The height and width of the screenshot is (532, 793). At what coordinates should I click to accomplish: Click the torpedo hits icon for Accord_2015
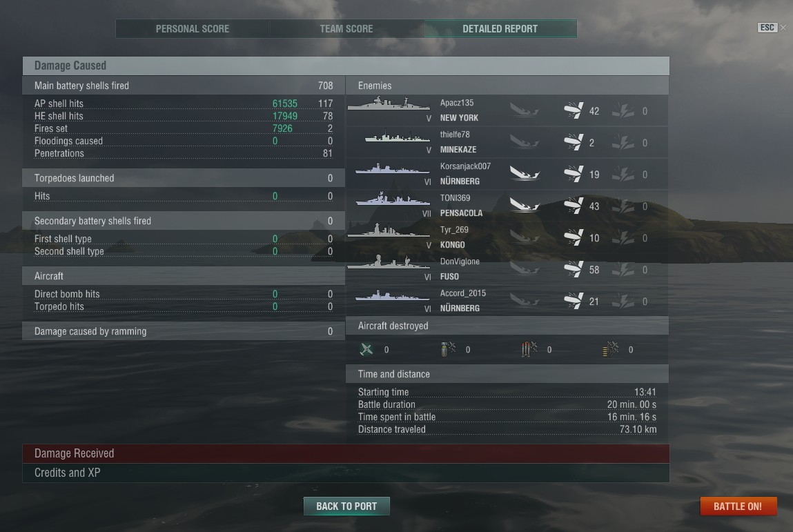pyautogui.click(x=623, y=302)
